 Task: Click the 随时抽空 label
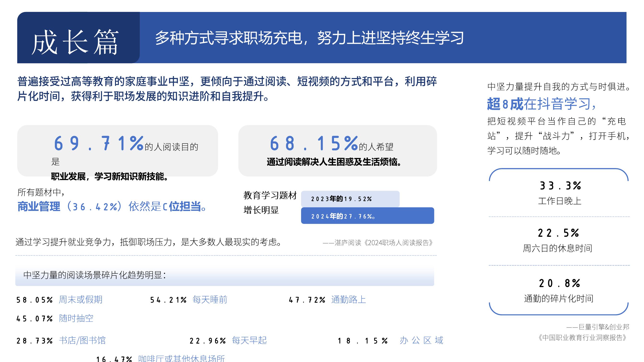tap(76, 318)
